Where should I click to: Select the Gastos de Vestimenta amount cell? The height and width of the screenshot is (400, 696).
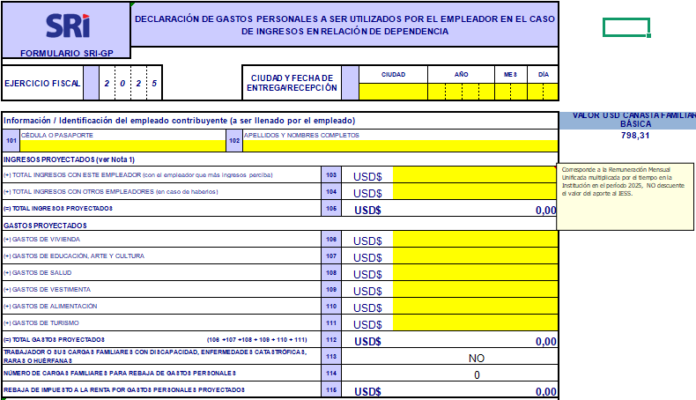[x=475, y=290]
